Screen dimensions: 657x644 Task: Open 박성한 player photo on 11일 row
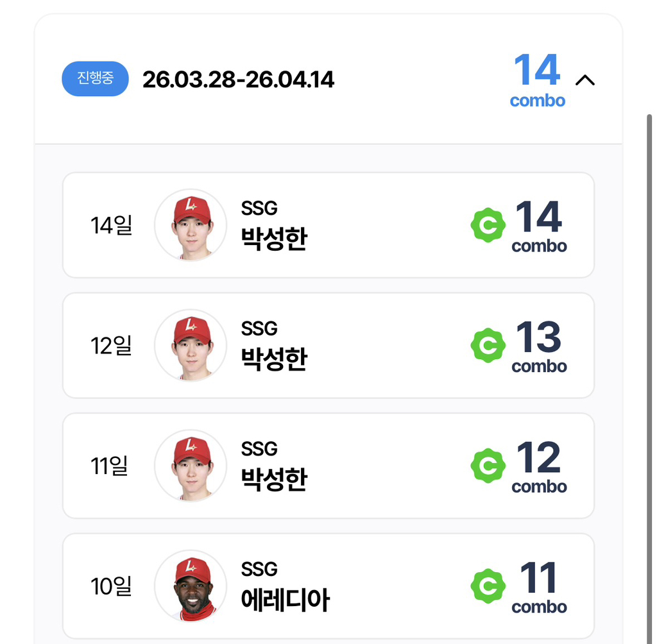click(191, 466)
